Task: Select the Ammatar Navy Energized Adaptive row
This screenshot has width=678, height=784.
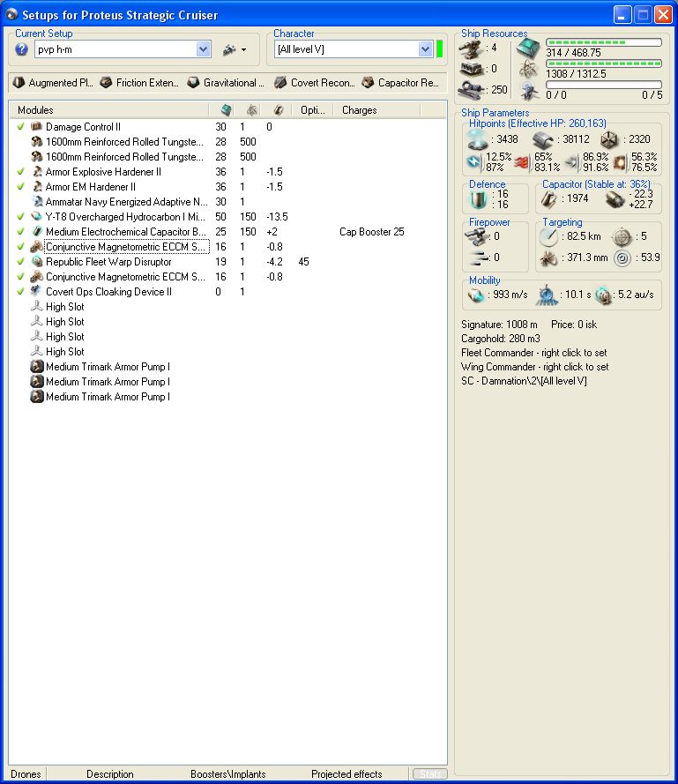Action: (x=126, y=201)
